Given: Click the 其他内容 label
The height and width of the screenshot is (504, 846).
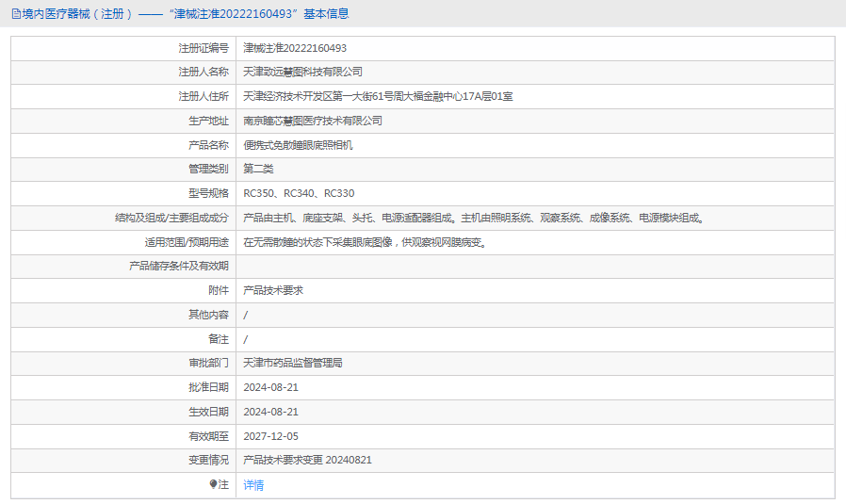Looking at the screenshot, I should click(208, 315).
